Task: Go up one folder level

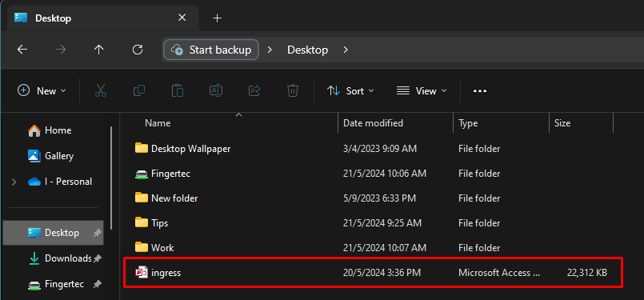Action: click(98, 50)
